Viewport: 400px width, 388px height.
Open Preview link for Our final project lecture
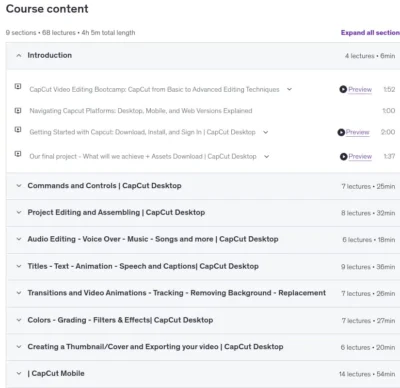pyautogui.click(x=360, y=156)
